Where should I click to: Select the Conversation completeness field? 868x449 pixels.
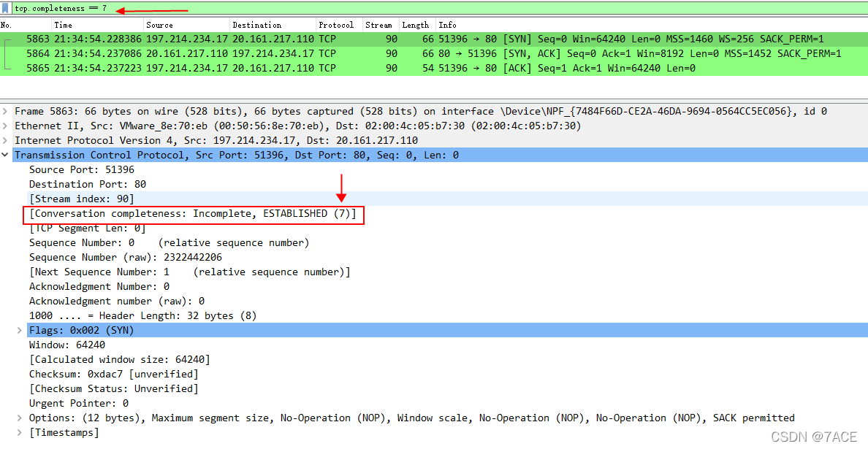coord(193,213)
